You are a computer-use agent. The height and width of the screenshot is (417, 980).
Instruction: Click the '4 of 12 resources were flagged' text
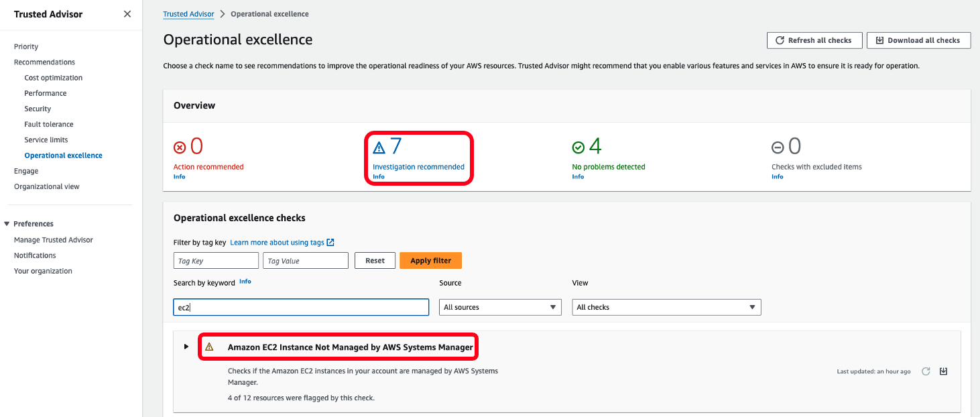[301, 398]
